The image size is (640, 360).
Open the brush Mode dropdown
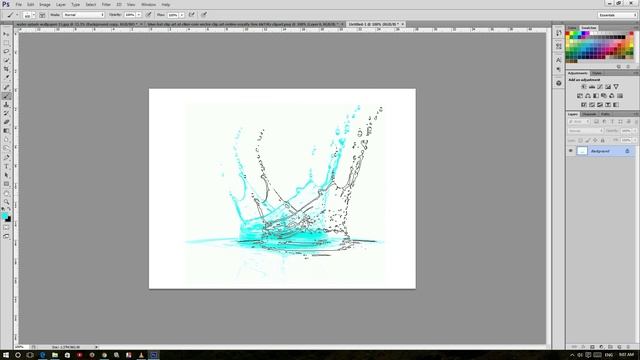tap(83, 15)
